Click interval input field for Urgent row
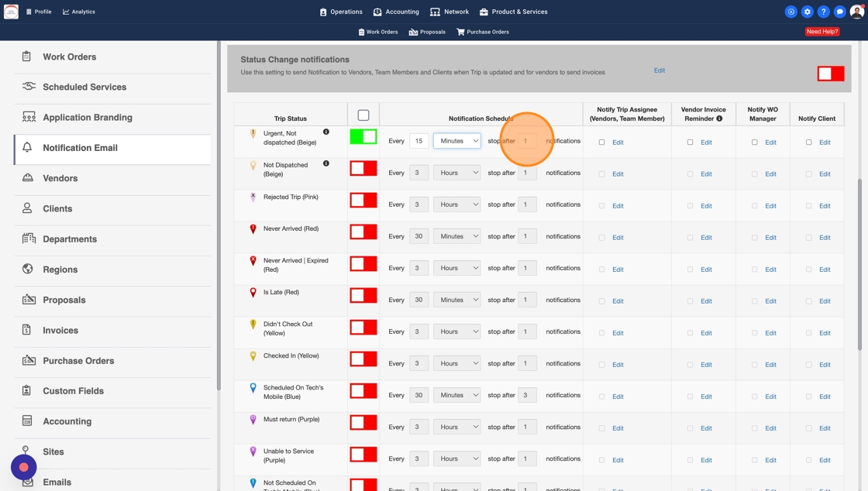This screenshot has width=868, height=491. pos(419,141)
